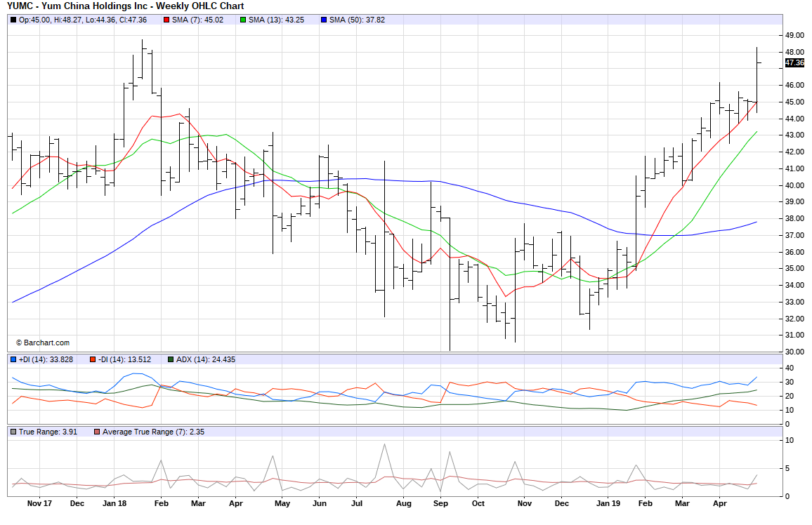Select the "Oct" date axis label
The image size is (812, 525).
pos(478,504)
